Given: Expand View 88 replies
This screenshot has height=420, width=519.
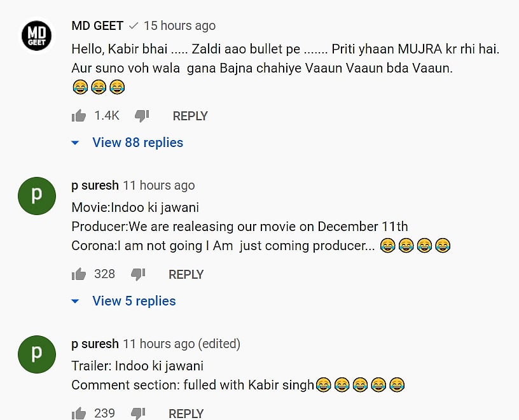Looking at the screenshot, I should pyautogui.click(x=137, y=143).
